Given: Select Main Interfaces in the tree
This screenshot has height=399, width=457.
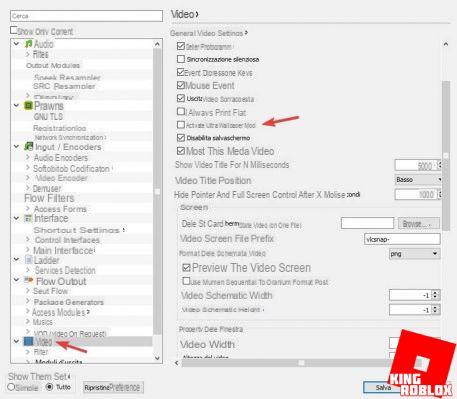Looking at the screenshot, I should point(64,250).
